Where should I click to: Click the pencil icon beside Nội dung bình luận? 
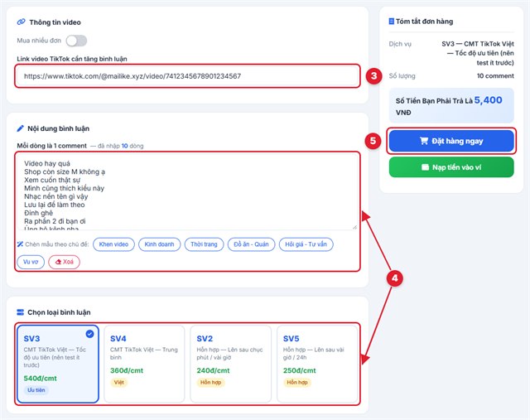(20, 128)
